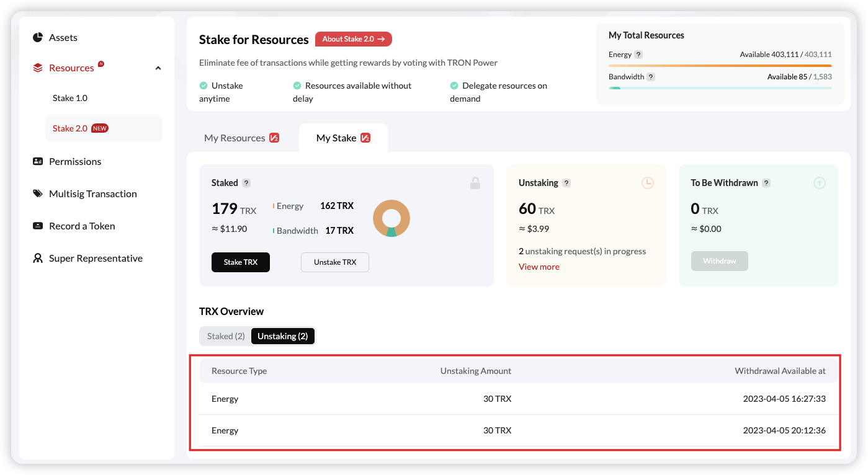Click the ≈ $11.90 staked value

pos(230,229)
